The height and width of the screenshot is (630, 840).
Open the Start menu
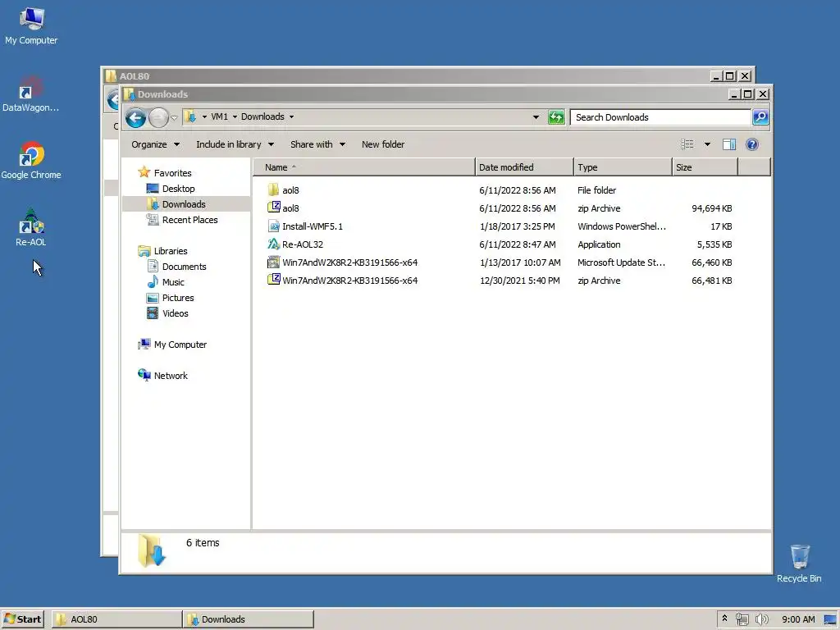(22, 619)
